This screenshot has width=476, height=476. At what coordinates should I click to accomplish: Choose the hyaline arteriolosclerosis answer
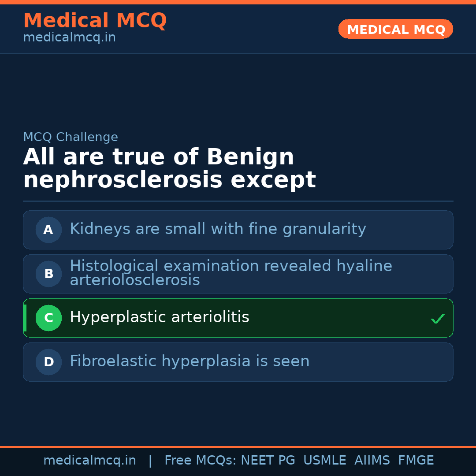[231, 273]
